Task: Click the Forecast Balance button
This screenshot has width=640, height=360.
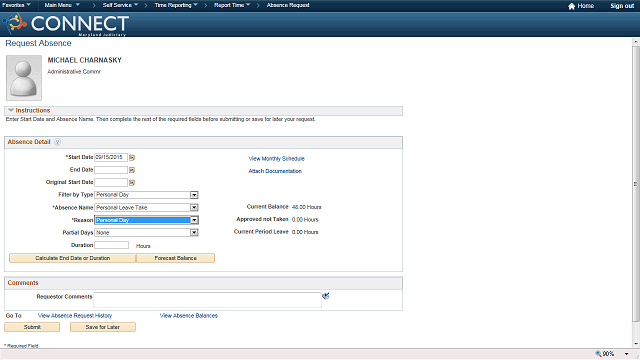Action: click(175, 258)
